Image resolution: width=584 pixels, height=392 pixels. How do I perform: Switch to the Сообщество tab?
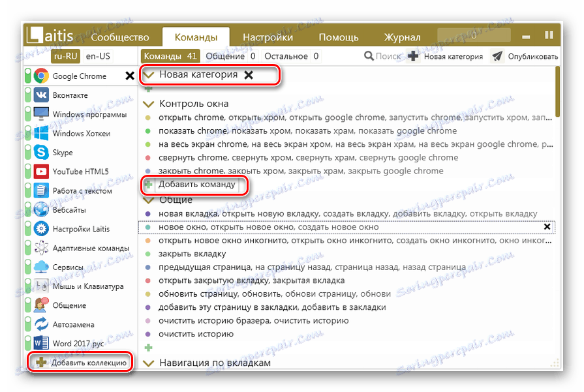point(120,37)
